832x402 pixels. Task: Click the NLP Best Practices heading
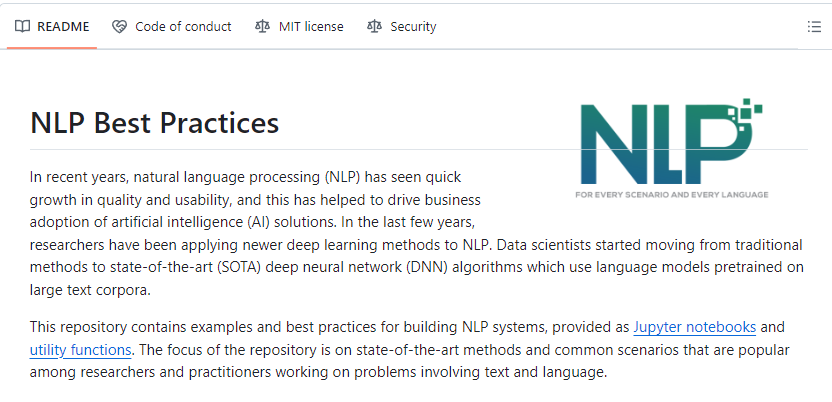click(x=154, y=123)
